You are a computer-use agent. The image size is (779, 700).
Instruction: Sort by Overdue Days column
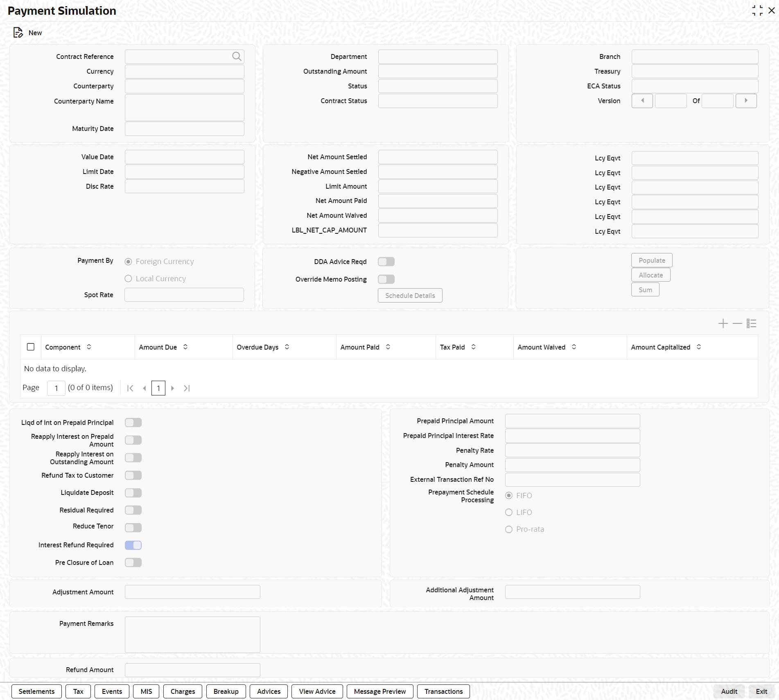(x=287, y=347)
